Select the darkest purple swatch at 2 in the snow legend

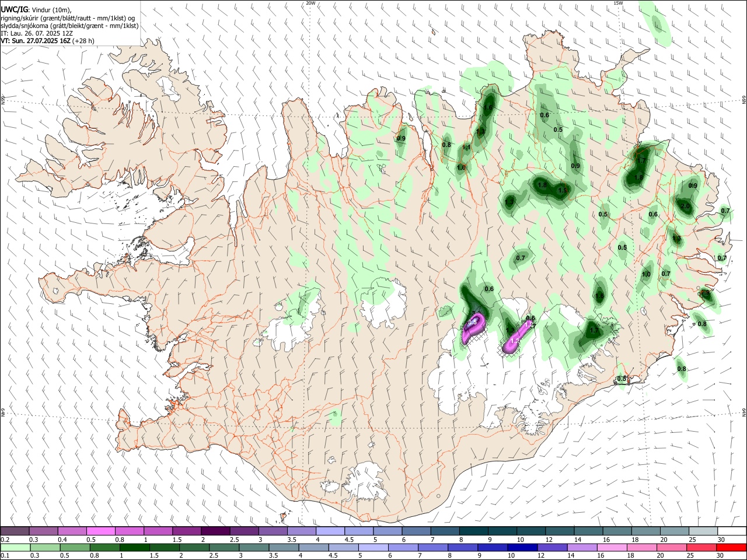coord(215,531)
